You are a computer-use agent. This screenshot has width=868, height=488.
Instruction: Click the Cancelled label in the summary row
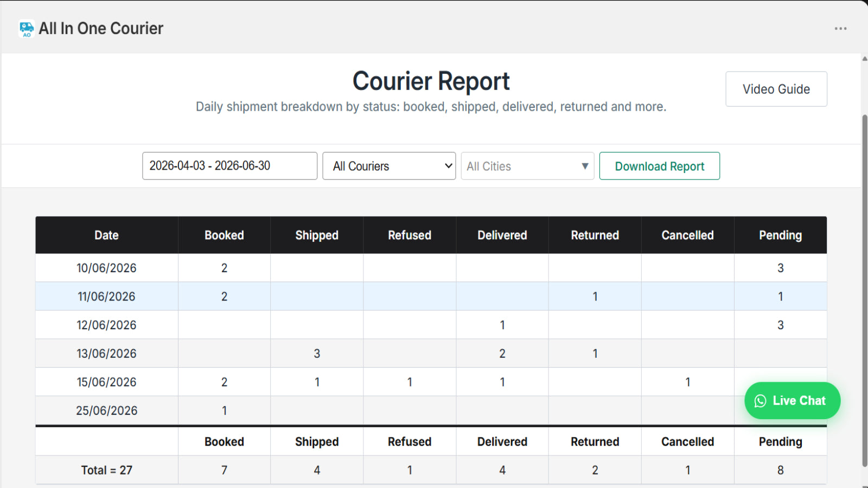click(688, 441)
